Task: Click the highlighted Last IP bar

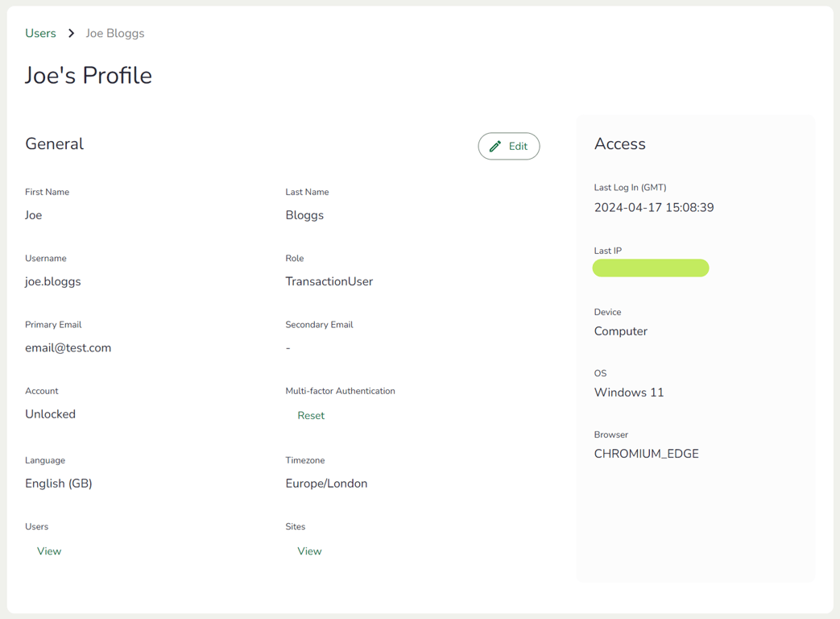Action: coord(651,268)
